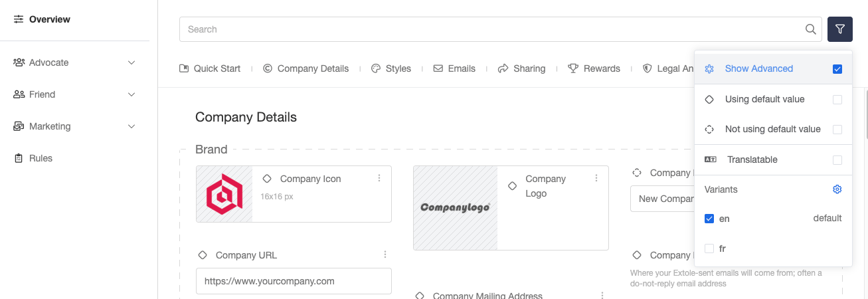The height and width of the screenshot is (299, 868).
Task: Click the search magnifier icon
Action: [810, 29]
